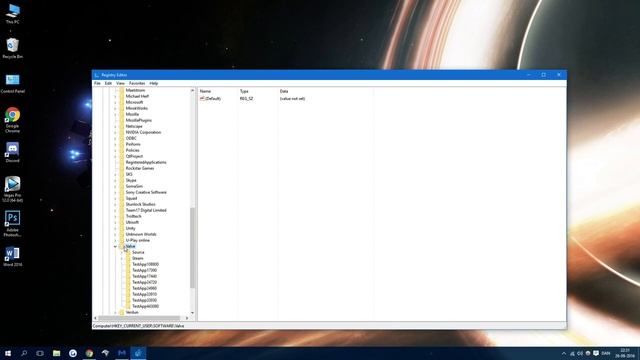Open the Control Panel desktop icon
Screen dimensions: 640x360
[x=13, y=83]
